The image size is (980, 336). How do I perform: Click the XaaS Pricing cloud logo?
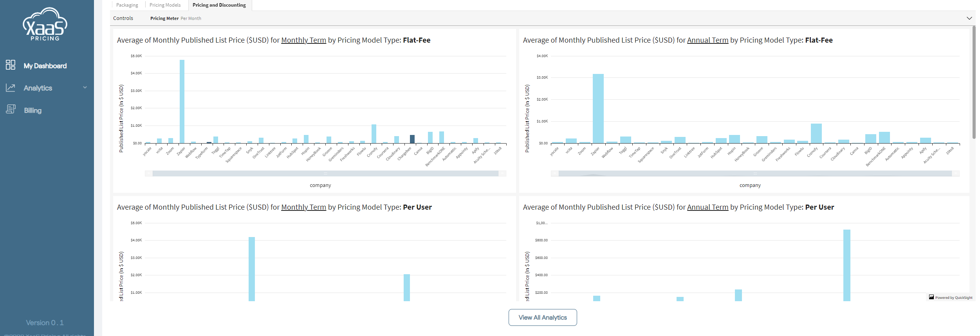coord(45,24)
